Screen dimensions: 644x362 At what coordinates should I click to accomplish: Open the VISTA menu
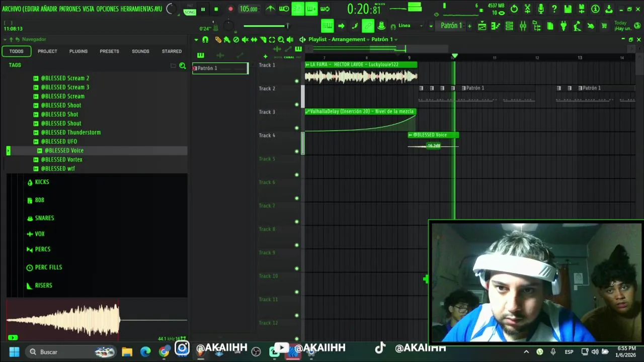pyautogui.click(x=88, y=9)
